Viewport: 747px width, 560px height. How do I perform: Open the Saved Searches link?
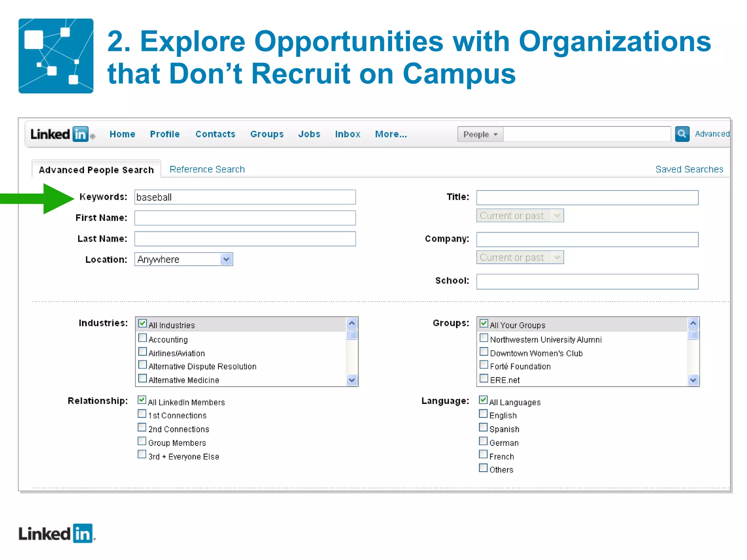[x=689, y=169]
